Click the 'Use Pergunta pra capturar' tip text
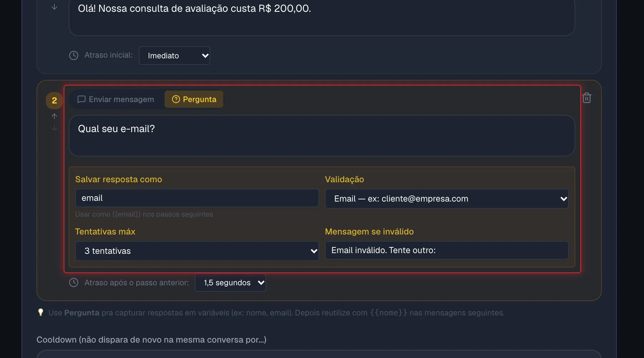644x358 pixels. point(277,313)
